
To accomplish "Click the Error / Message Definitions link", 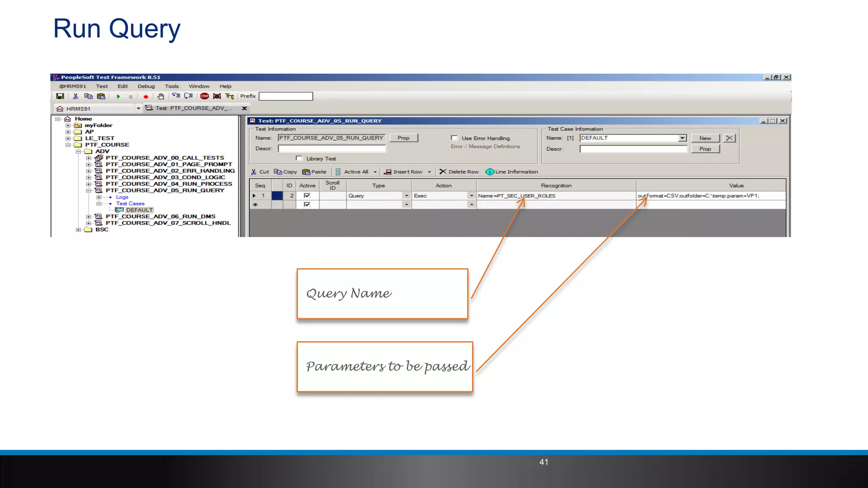I will [x=485, y=147].
